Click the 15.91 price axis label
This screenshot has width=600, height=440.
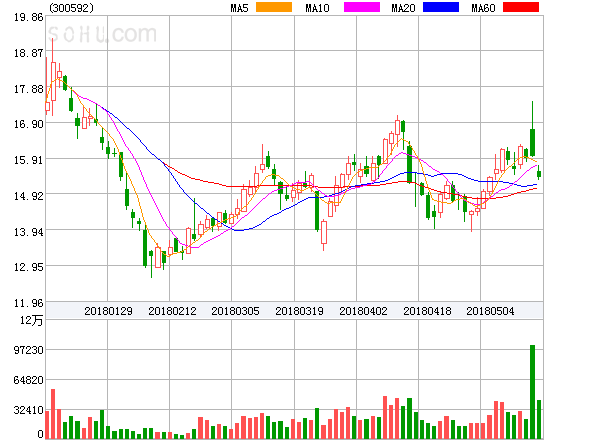(29, 160)
